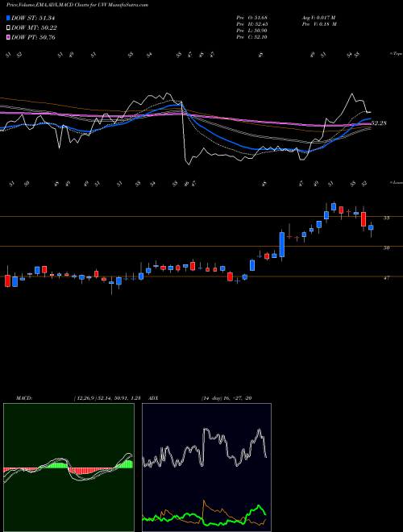Click the 'Pre V: 0.18 M' value

tap(319, 24)
